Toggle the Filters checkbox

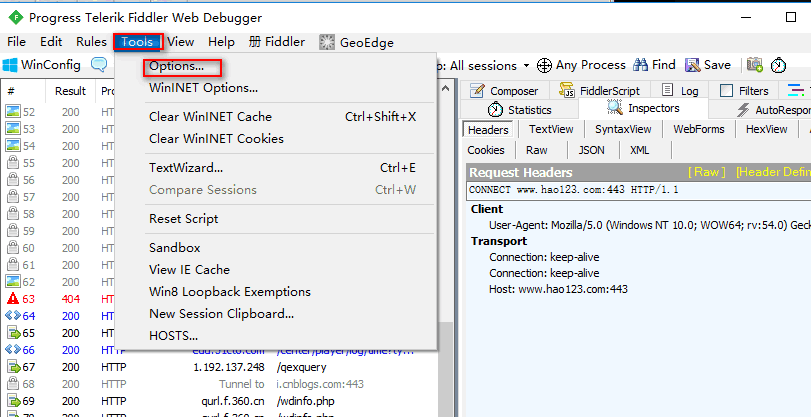729,90
